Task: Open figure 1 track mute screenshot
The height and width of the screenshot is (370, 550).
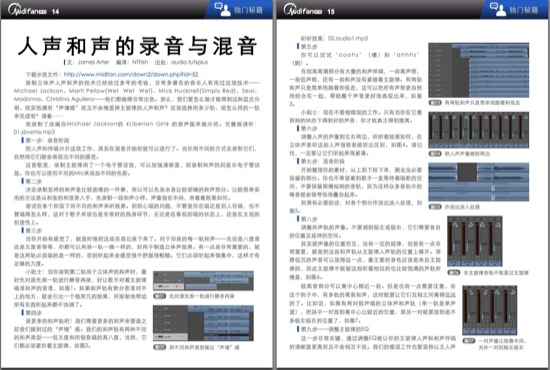Action: (x=203, y=281)
